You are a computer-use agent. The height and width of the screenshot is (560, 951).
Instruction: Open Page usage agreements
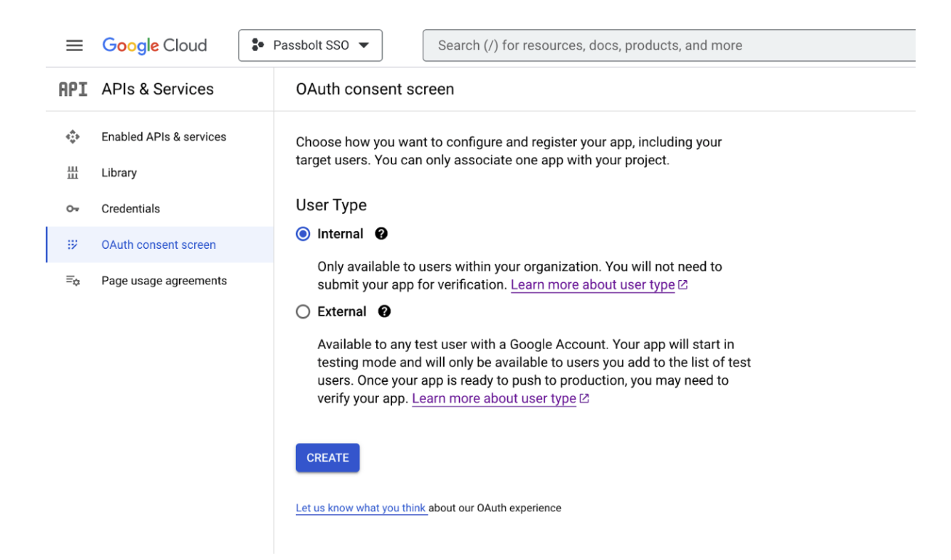click(x=164, y=281)
